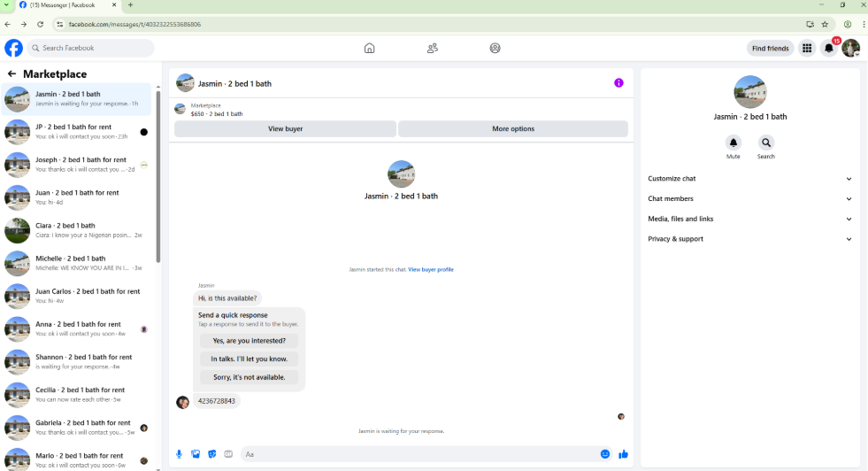The width and height of the screenshot is (868, 471).
Task: Open the Friends icon in top navigation
Action: (x=433, y=48)
